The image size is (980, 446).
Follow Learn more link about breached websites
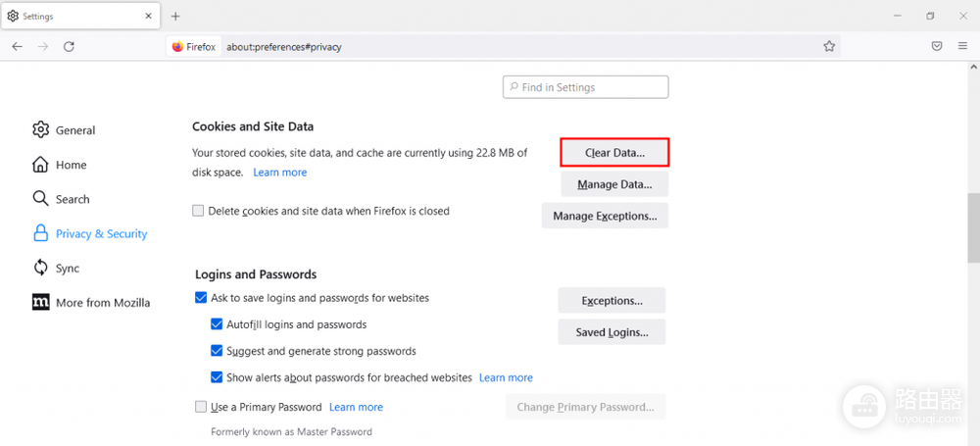pos(506,377)
